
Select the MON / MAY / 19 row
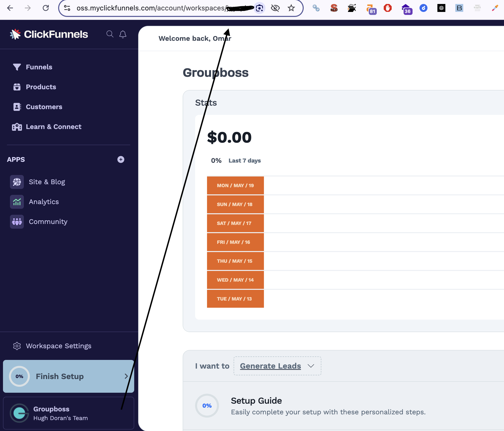pos(235,185)
